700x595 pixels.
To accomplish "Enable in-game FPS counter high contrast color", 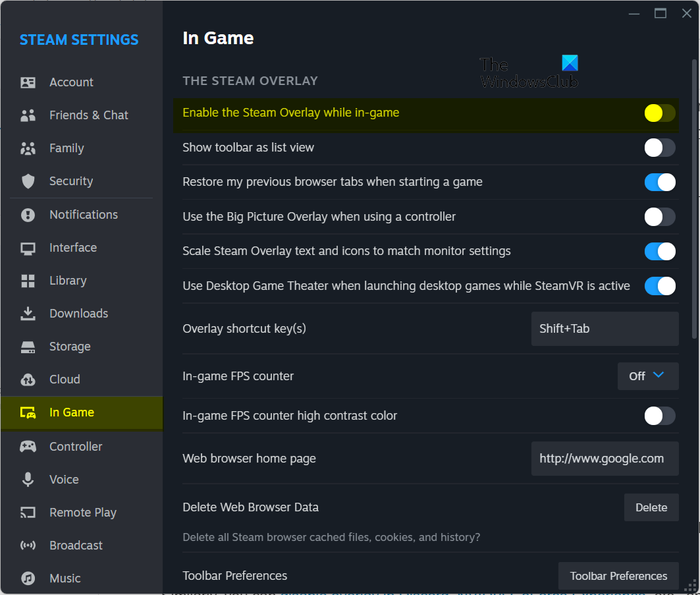I will coord(659,416).
